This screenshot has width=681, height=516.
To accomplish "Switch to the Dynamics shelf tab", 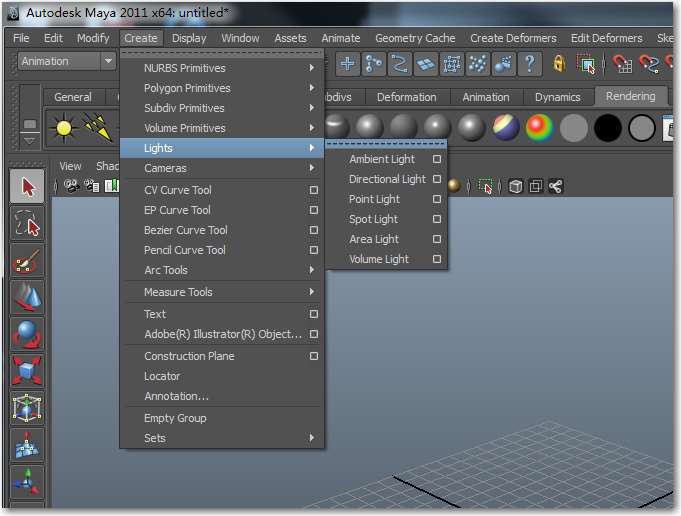I will [557, 97].
